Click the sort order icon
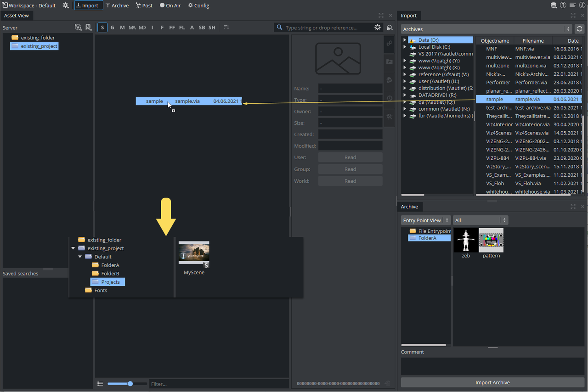Screen dimensions: 588x392 click(x=226, y=28)
